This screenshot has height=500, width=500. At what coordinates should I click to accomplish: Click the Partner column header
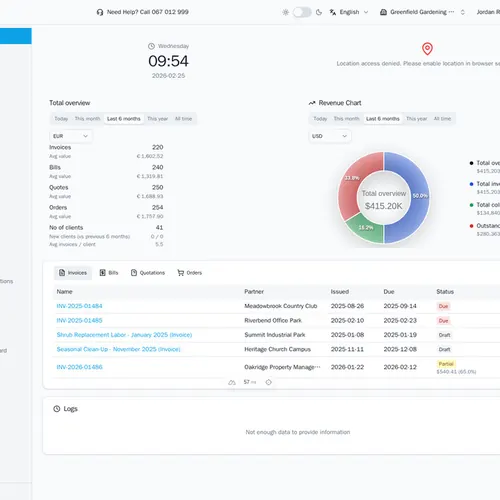254,292
